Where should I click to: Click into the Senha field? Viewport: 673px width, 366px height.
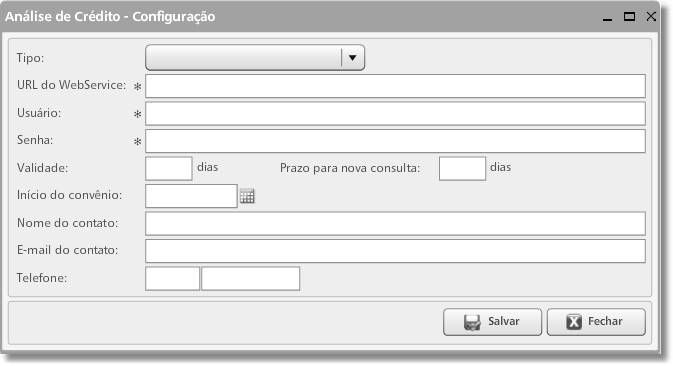coord(395,141)
